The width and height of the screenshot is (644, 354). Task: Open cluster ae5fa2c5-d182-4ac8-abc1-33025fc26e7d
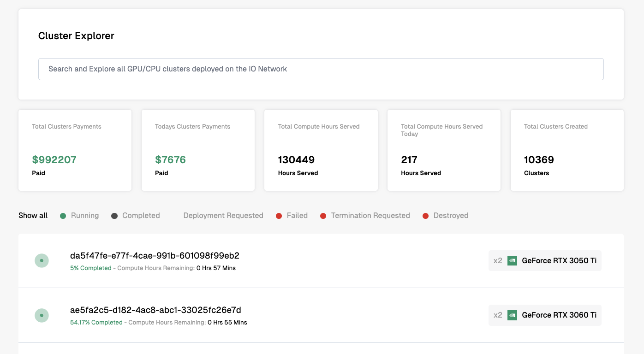pyautogui.click(x=155, y=310)
